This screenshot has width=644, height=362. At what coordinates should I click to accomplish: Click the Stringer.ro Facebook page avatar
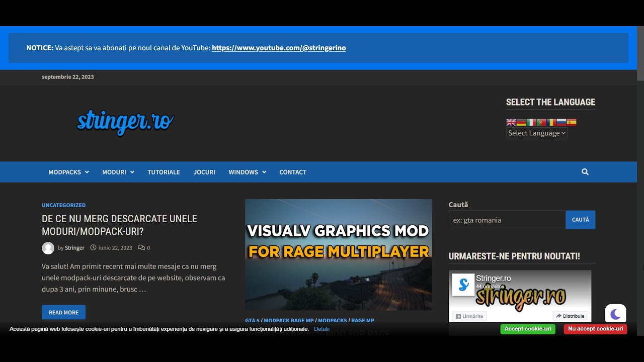[463, 285]
